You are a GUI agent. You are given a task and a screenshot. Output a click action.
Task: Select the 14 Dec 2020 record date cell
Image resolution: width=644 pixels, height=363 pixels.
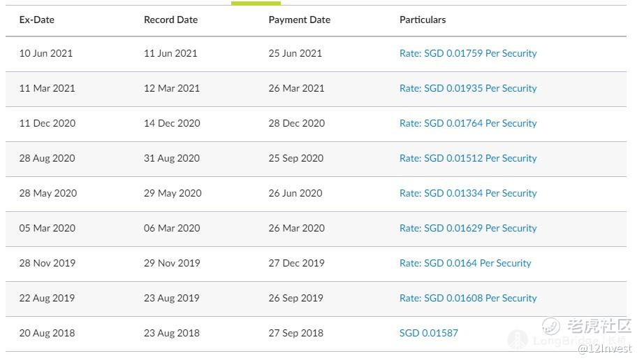pyautogui.click(x=172, y=123)
